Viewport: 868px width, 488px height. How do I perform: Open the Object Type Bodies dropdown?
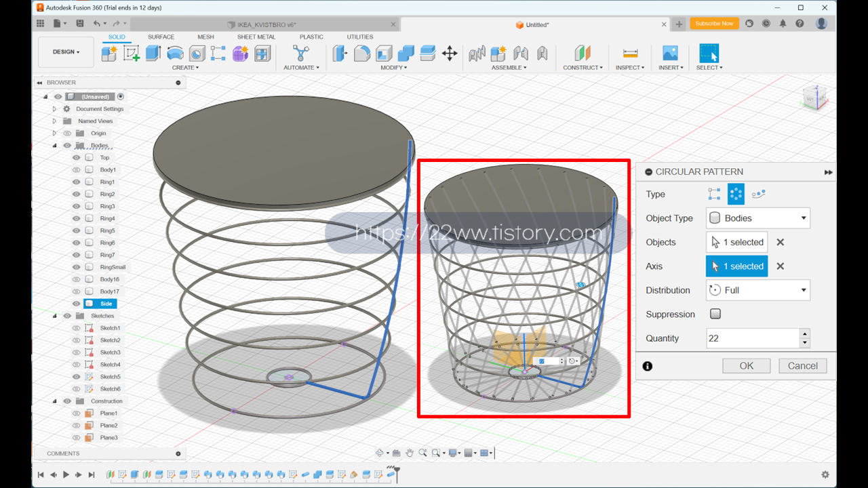pyautogui.click(x=758, y=218)
